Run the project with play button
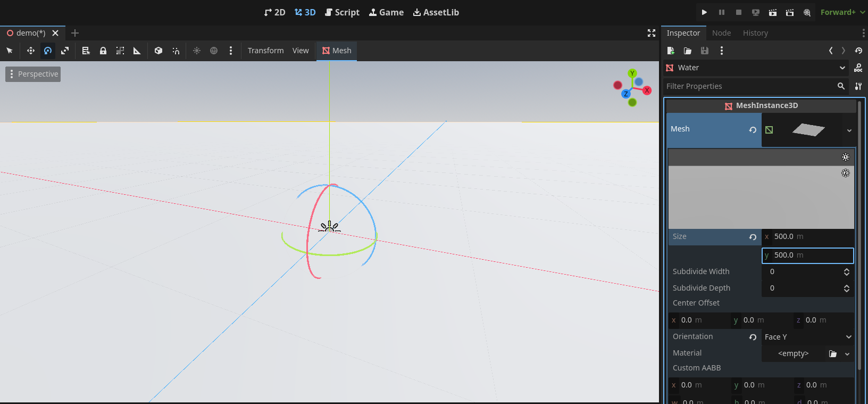Screen dimensions: 868x404 coord(704,12)
